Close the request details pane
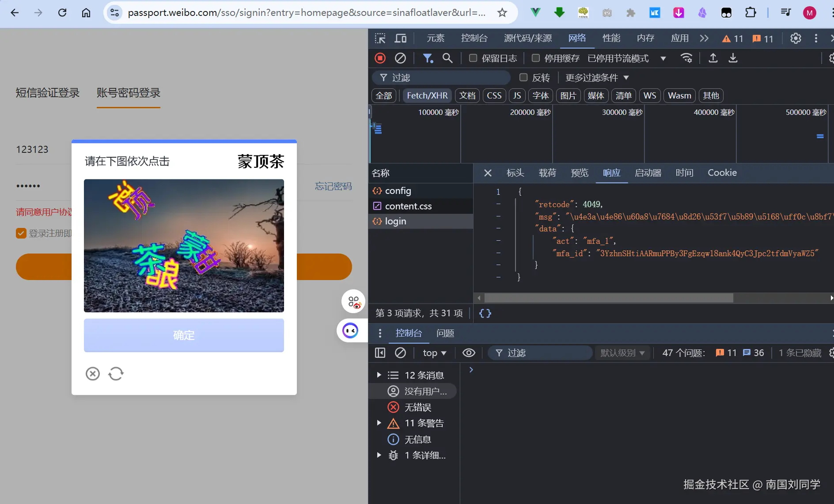 488,173
